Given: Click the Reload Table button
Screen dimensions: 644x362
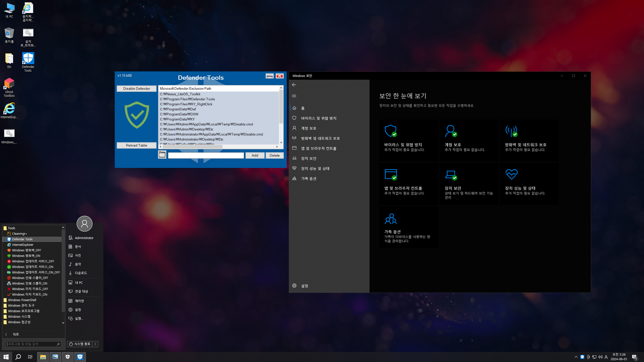Looking at the screenshot, I should 137,145.
